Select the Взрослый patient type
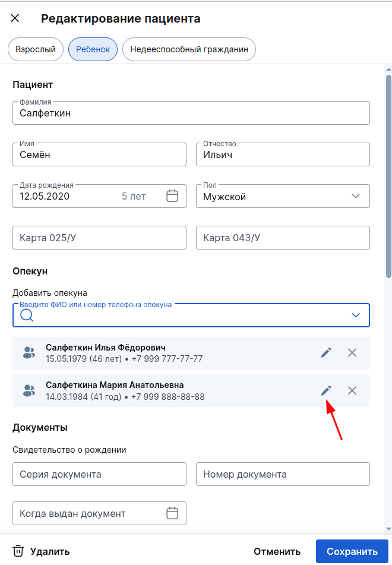The width and height of the screenshot is (392, 565). (36, 49)
